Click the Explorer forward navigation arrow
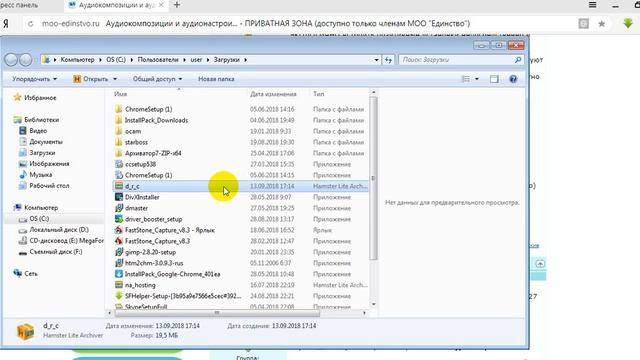The image size is (640, 360). pos(26,60)
